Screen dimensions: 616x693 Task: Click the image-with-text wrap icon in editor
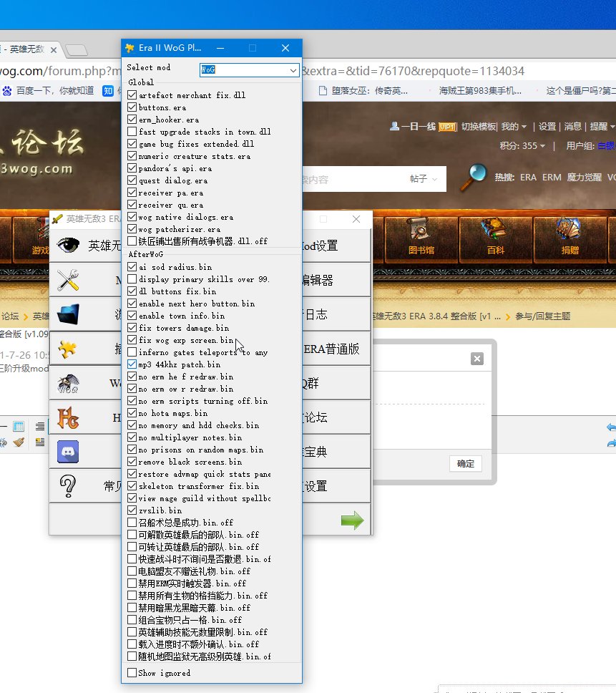tap(40, 442)
